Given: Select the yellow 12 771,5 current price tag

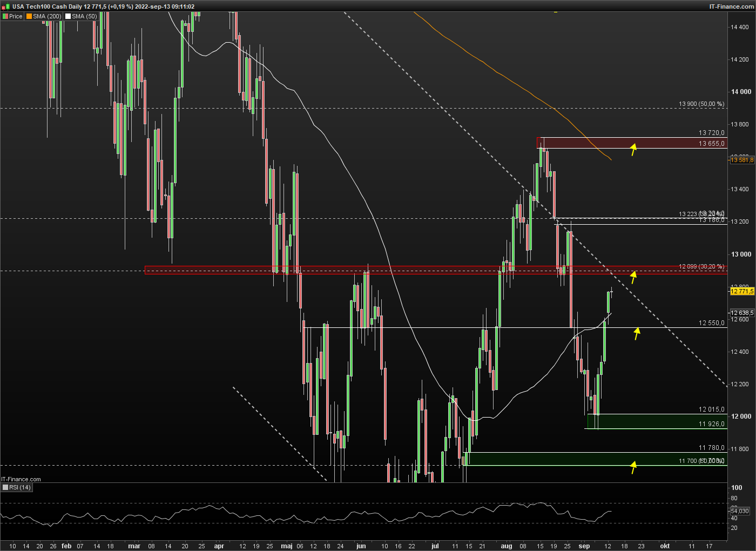Looking at the screenshot, I should (742, 291).
